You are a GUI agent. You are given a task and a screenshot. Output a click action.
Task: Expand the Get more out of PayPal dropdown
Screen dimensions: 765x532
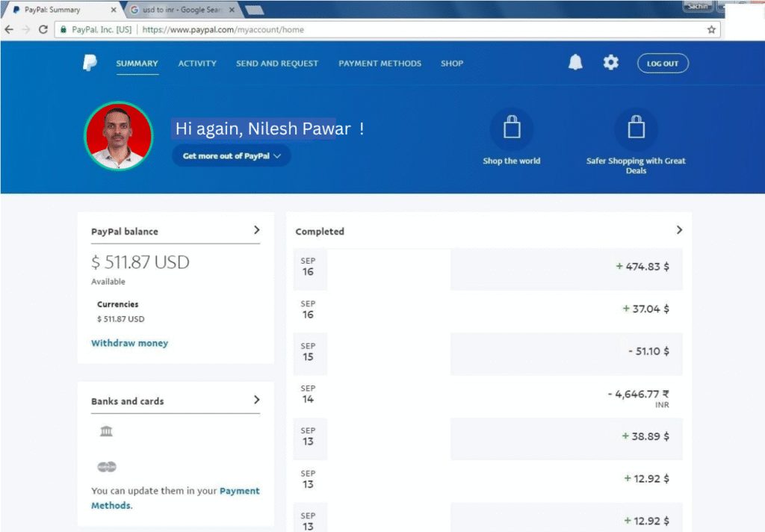(x=232, y=156)
